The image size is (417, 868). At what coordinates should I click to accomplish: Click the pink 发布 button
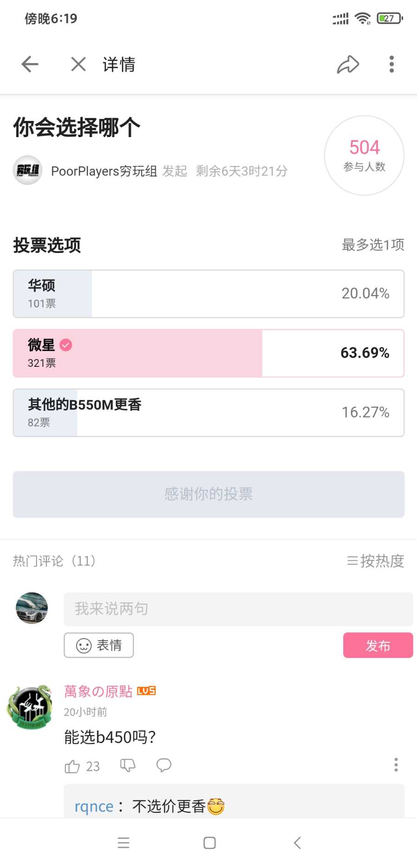[378, 645]
